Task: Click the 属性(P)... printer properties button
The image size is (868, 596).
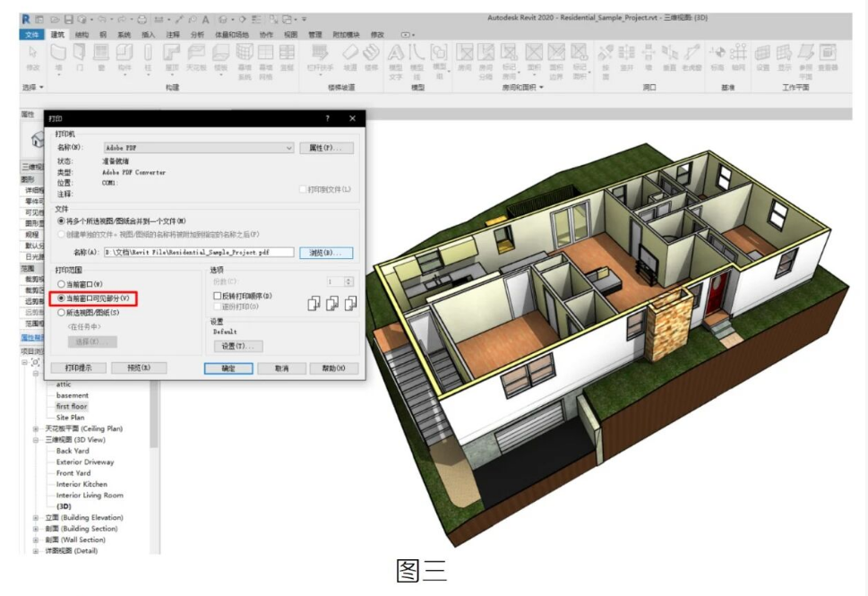Action: (326, 148)
